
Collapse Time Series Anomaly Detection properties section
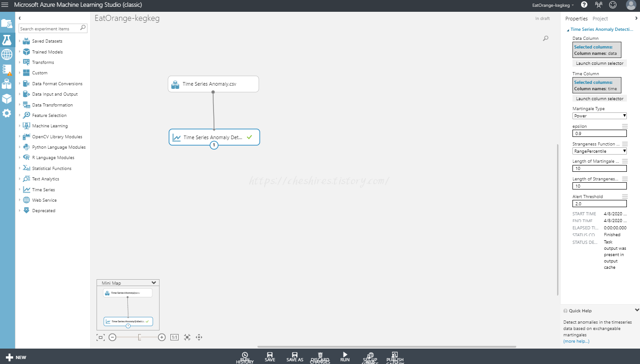(568, 30)
